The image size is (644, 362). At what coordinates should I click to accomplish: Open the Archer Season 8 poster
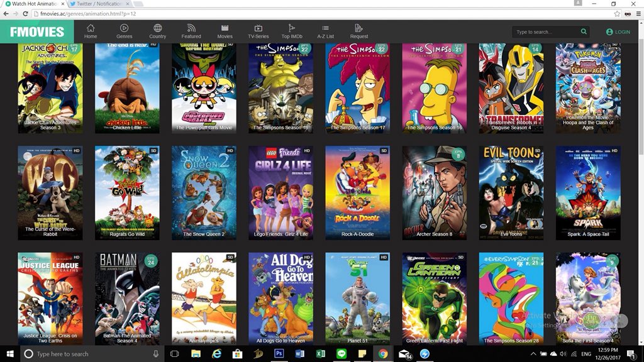pyautogui.click(x=435, y=193)
